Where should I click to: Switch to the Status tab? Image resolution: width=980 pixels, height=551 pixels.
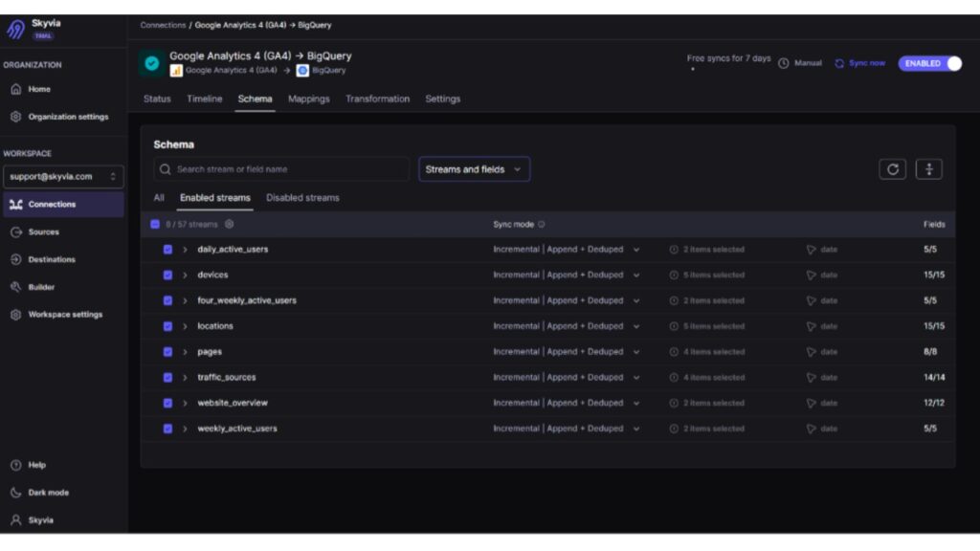157,99
